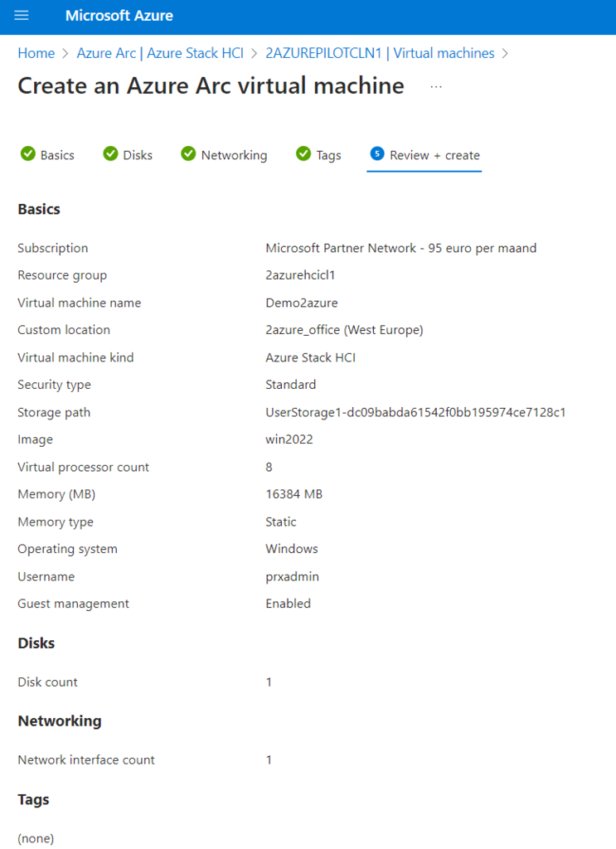Click the Custom location label
The width and height of the screenshot is (616, 849).
pyautogui.click(x=64, y=330)
